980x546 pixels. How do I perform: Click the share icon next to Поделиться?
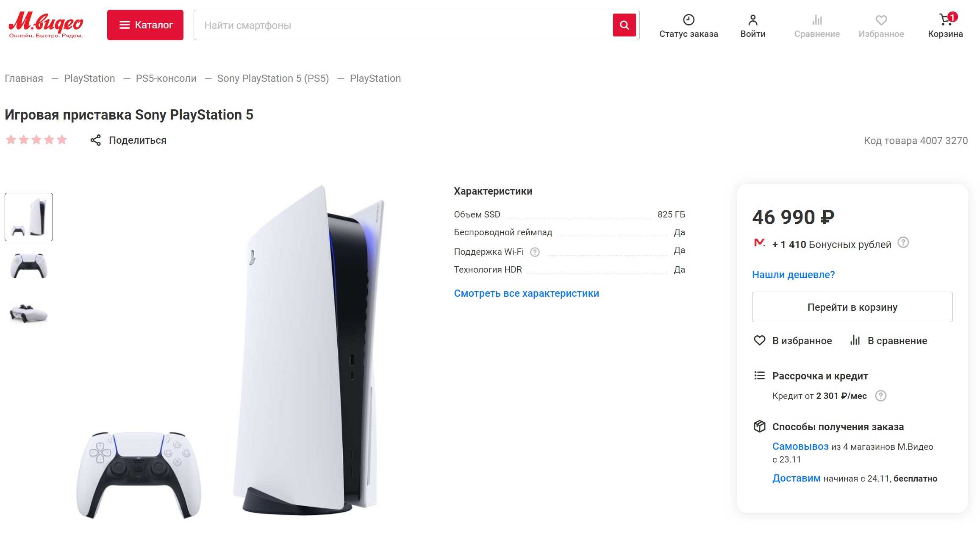click(96, 140)
